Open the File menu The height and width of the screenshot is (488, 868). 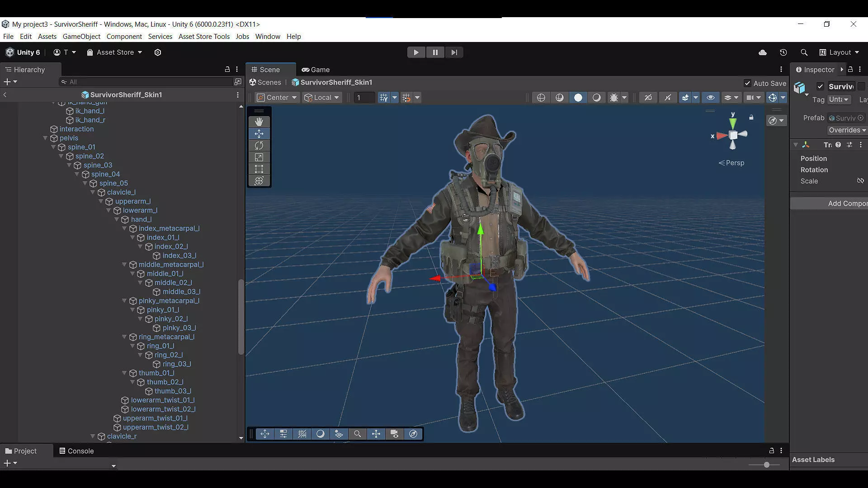[8, 37]
